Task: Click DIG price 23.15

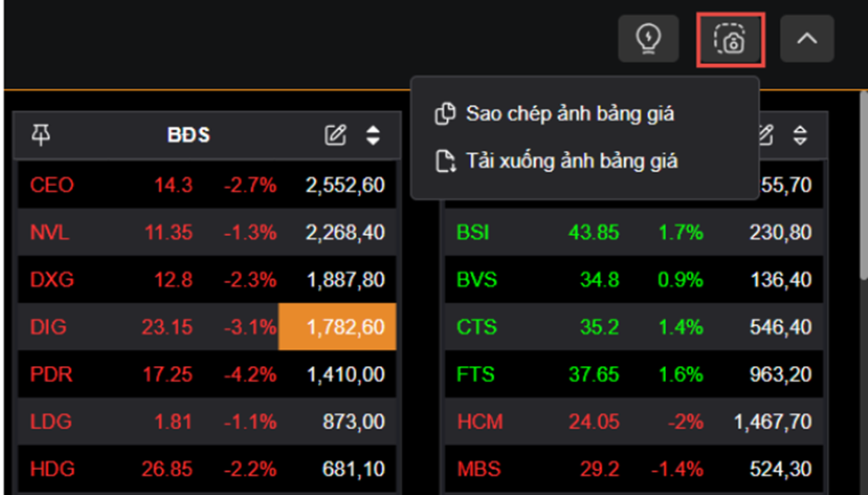Action: (166, 328)
